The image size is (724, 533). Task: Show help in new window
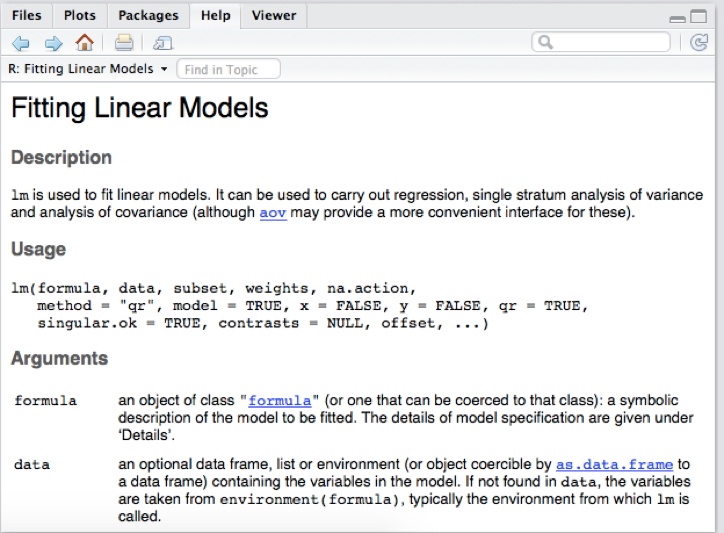click(163, 43)
